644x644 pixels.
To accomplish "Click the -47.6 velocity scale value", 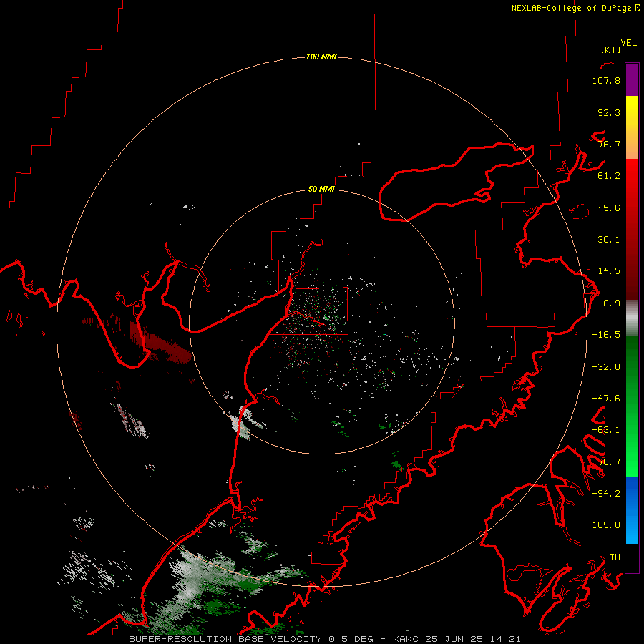I will 606,399.
